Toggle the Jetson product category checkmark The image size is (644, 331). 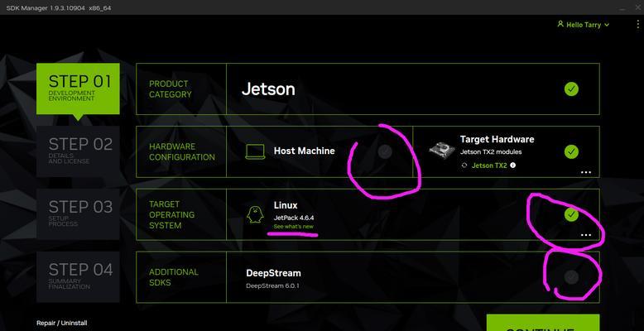(x=571, y=89)
